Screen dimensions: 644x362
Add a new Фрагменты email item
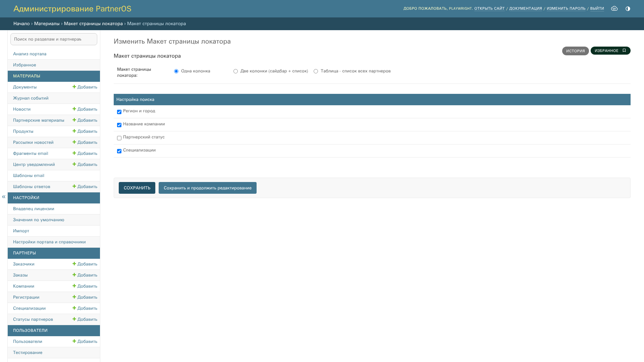tap(85, 154)
